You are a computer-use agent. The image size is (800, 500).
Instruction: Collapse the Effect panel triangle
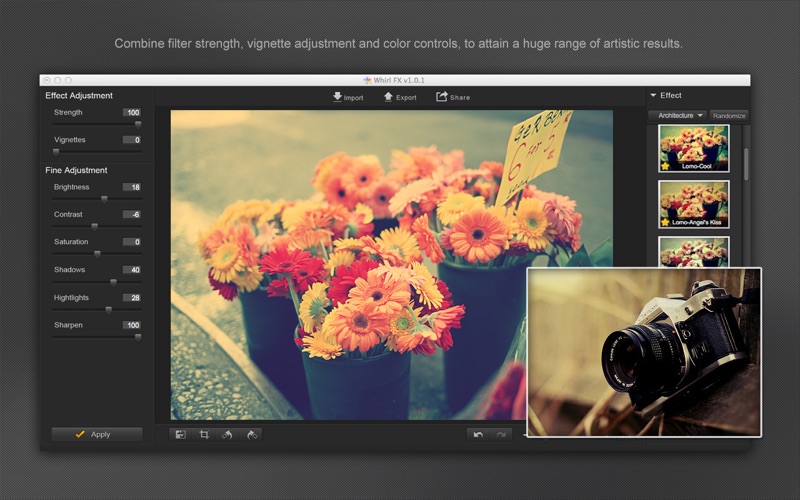pyautogui.click(x=653, y=96)
